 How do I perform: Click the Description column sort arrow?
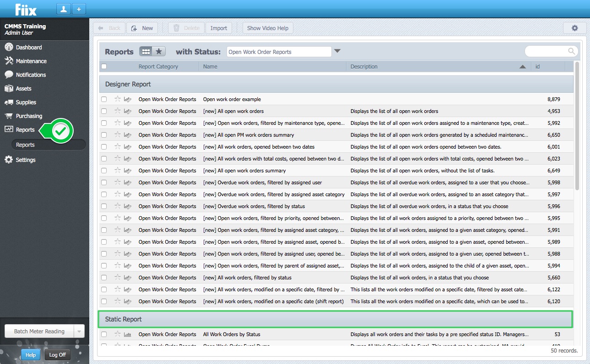click(522, 67)
